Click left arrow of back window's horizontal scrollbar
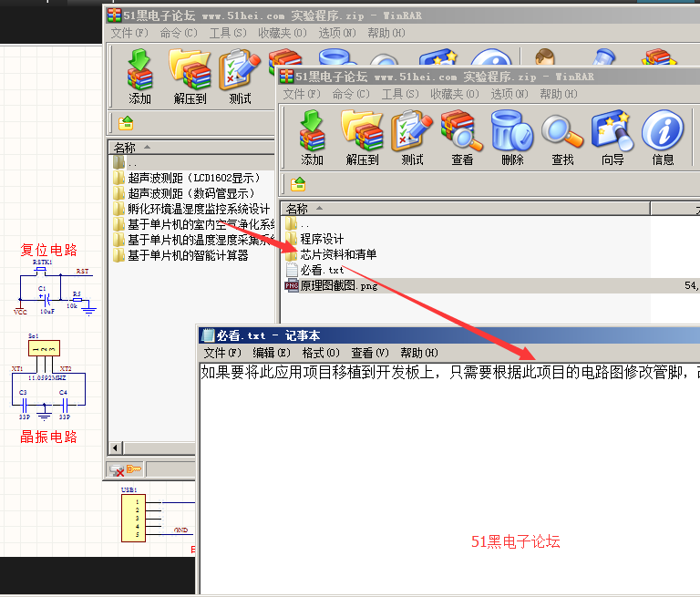700x597 pixels. 115,448
